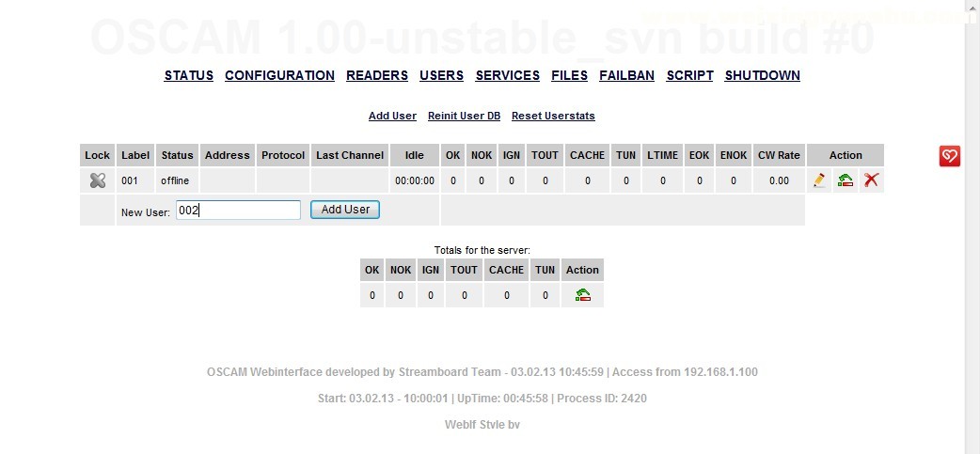Screen dimensions: 980x454
Task: Toggle the lock icon for user 001
Action: 97,180
